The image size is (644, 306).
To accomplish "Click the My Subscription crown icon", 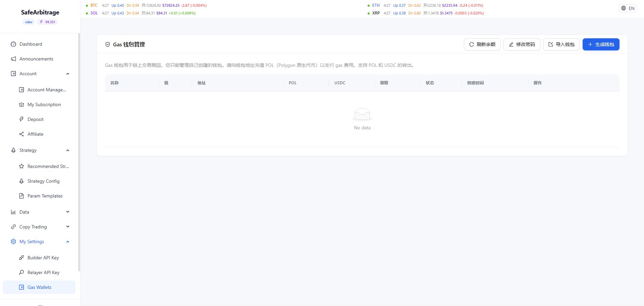I will [21, 104].
